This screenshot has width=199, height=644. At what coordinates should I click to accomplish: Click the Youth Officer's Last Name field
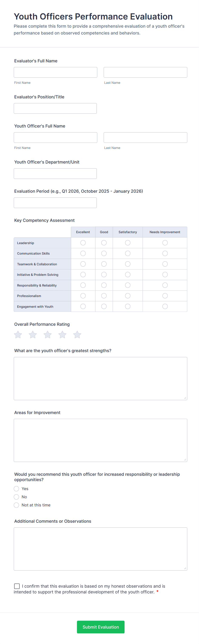pos(145,137)
